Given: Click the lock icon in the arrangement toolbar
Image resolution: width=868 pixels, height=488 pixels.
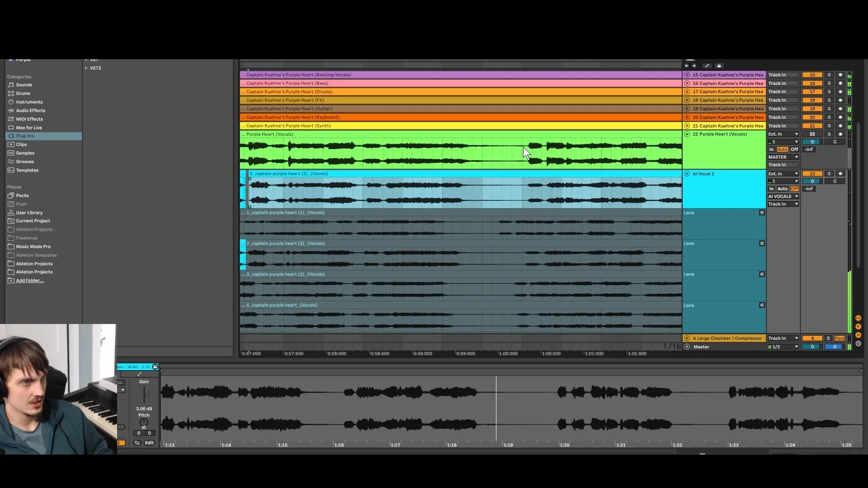Looking at the screenshot, I should [719, 65].
